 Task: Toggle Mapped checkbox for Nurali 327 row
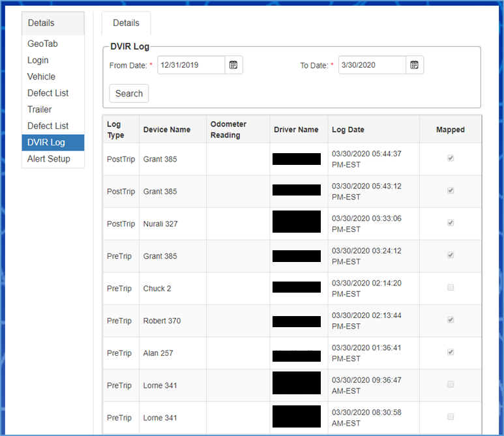(x=451, y=223)
